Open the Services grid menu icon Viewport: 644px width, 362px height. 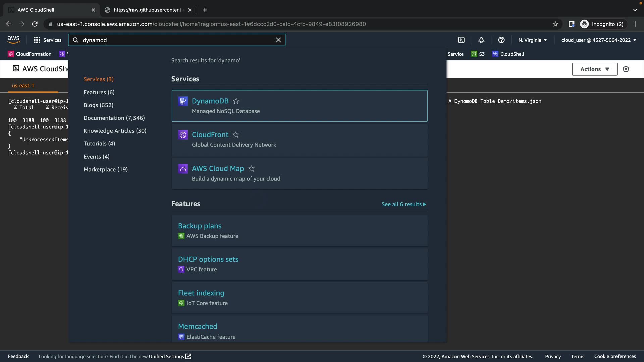click(x=37, y=40)
